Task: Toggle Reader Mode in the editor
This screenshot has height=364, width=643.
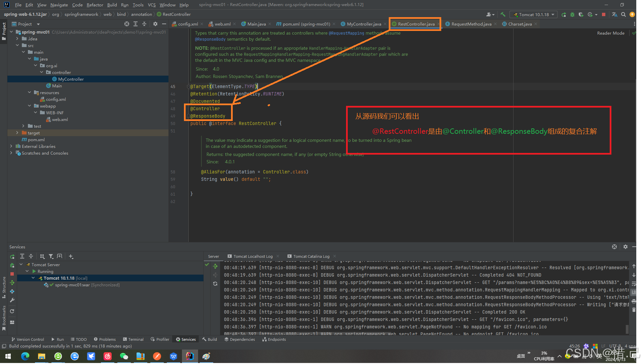Action: coord(610,33)
